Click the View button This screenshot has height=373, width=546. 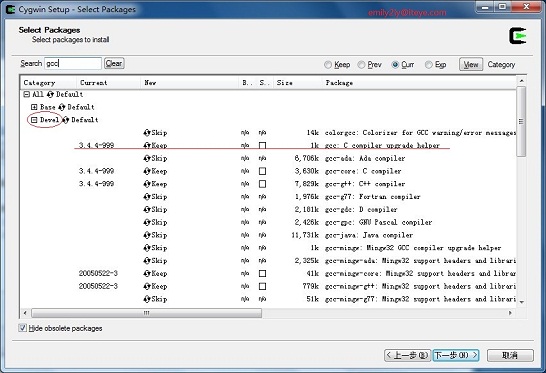(x=471, y=64)
